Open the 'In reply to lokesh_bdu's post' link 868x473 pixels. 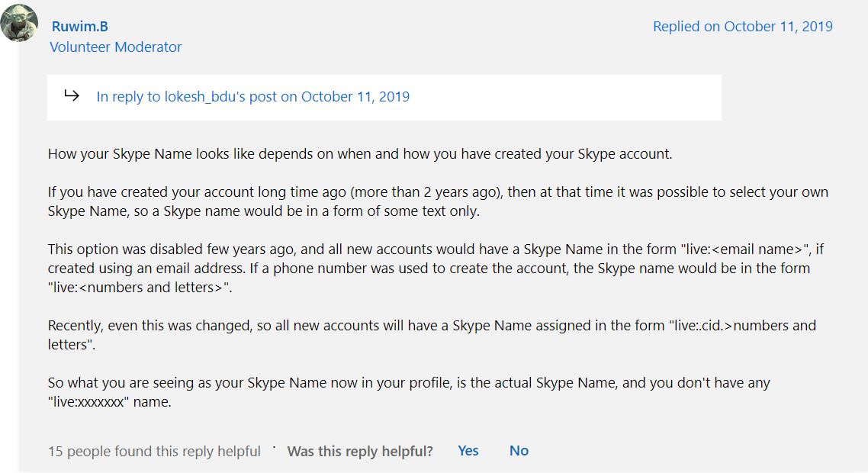point(252,96)
